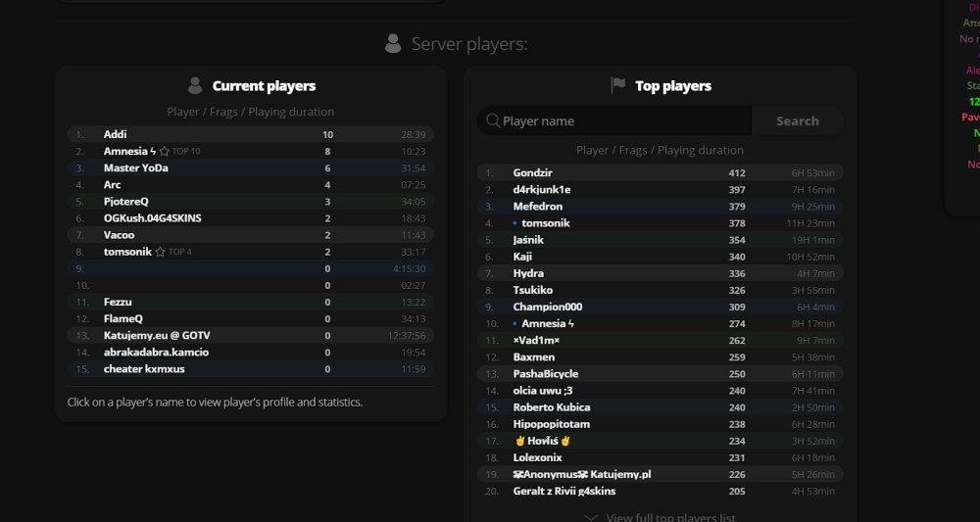
Task: Open d4rkjunk1e's statistics page
Action: pyautogui.click(x=541, y=189)
